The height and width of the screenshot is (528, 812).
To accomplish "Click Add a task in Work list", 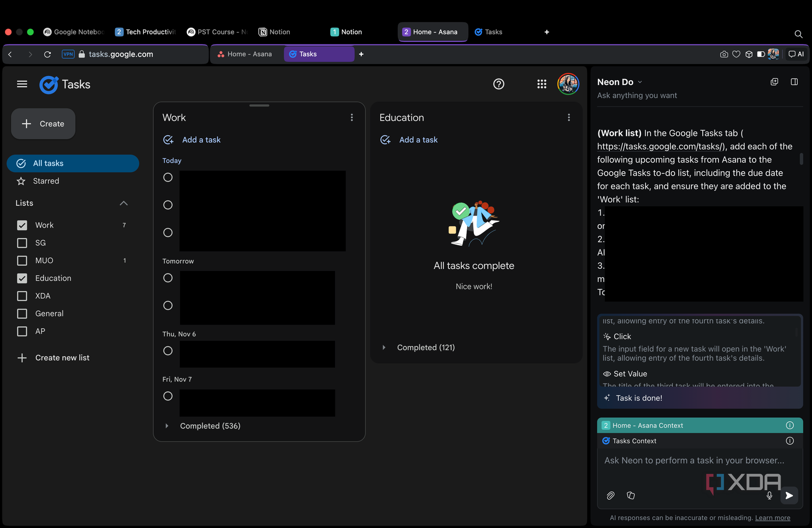I will pyautogui.click(x=192, y=140).
